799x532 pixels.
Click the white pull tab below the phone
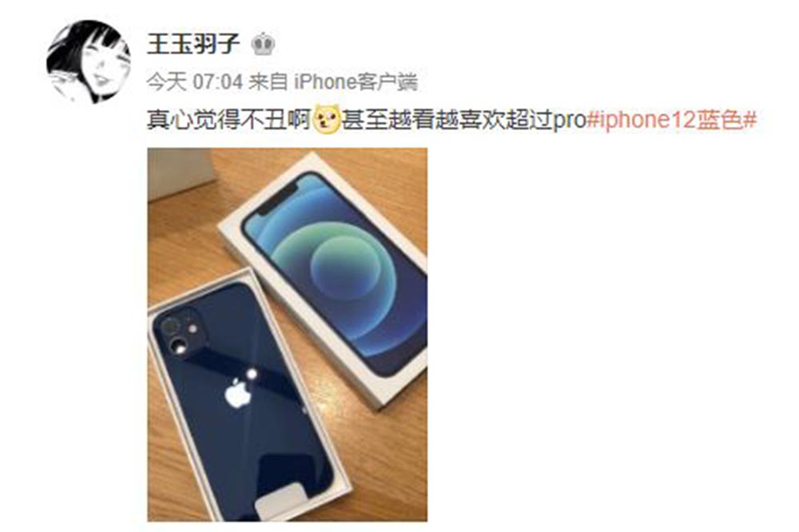point(282,500)
